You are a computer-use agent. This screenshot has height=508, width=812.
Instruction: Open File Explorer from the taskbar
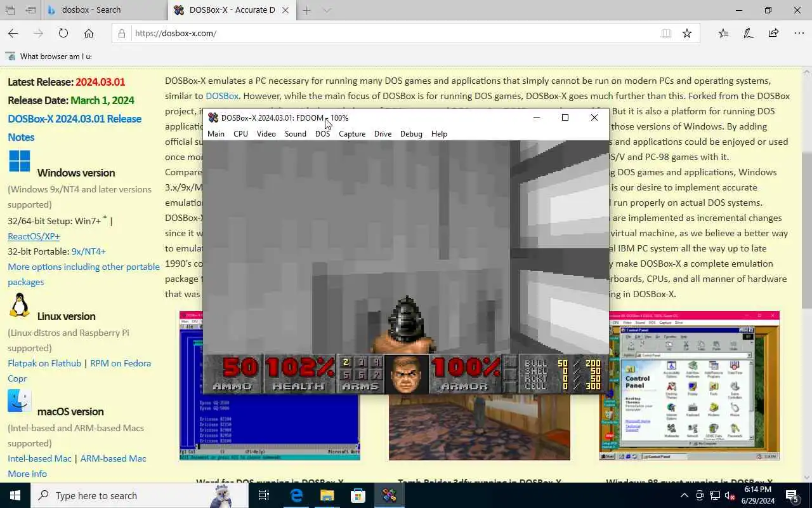pyautogui.click(x=327, y=495)
